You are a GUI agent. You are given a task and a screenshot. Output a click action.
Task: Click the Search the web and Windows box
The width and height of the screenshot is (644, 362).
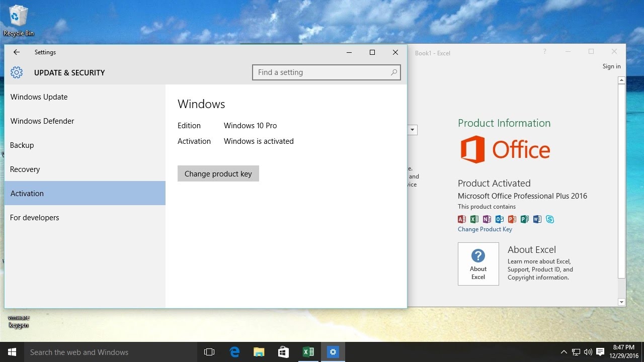[x=110, y=352]
